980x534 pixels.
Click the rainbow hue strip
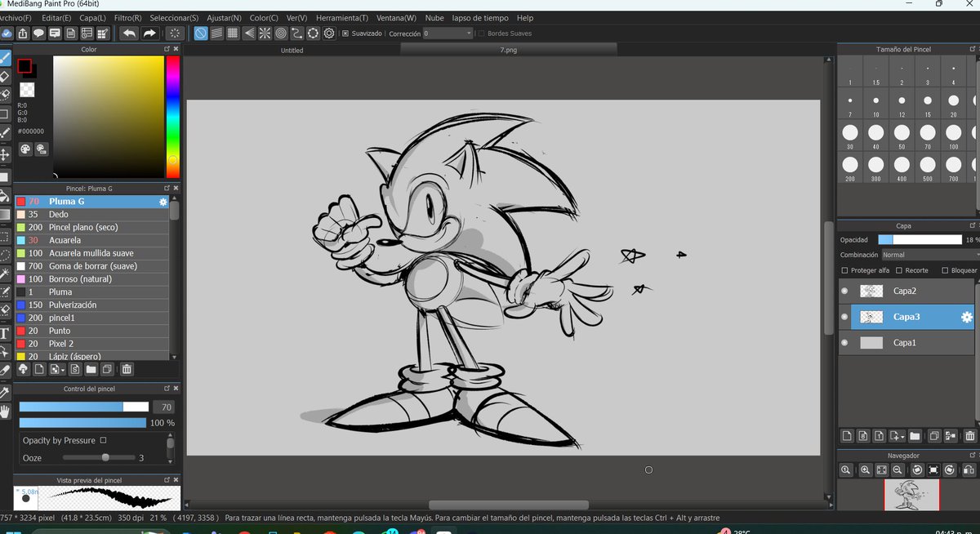172,117
